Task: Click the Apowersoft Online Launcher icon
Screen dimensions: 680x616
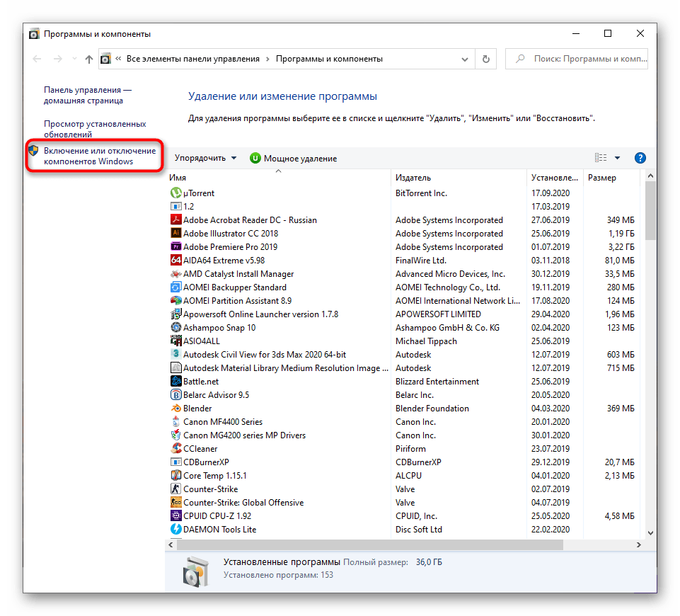Action: (x=175, y=314)
